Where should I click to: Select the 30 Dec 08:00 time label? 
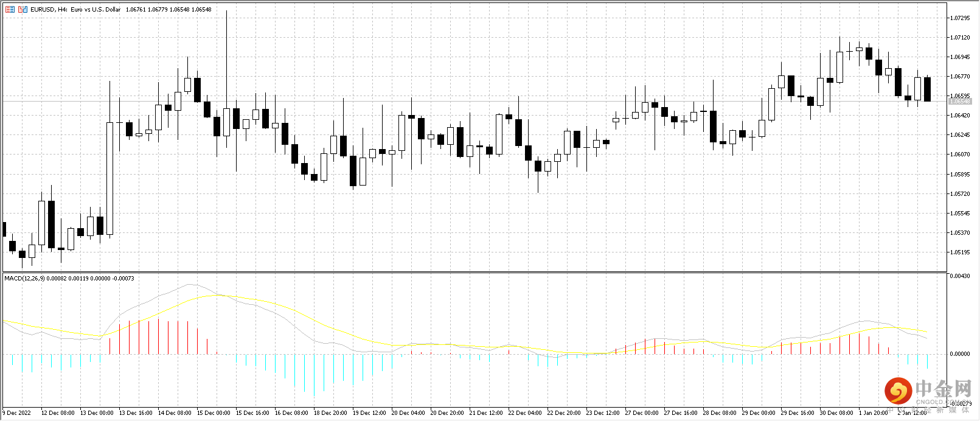(x=836, y=412)
